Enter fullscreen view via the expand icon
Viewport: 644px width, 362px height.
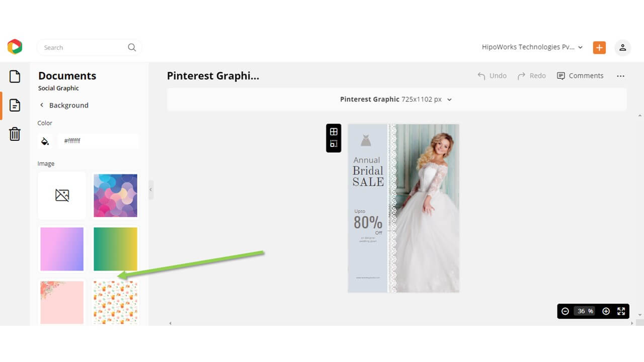(x=621, y=311)
